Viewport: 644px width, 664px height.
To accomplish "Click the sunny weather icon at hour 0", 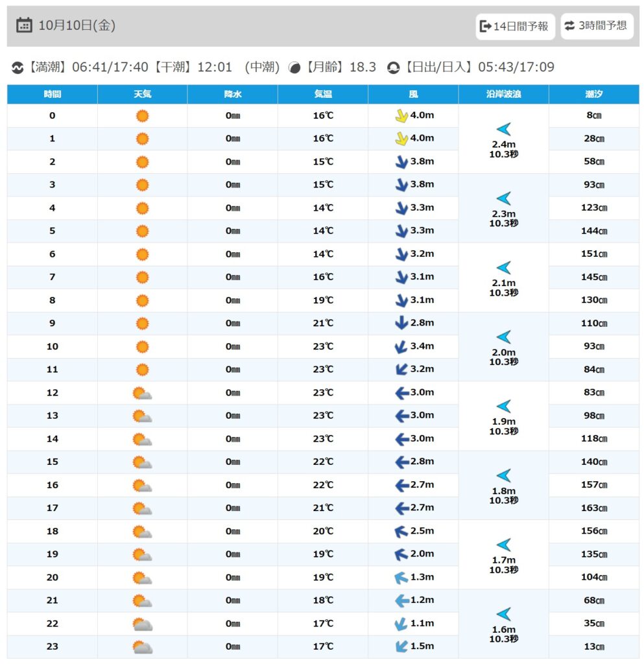I will coord(142,116).
